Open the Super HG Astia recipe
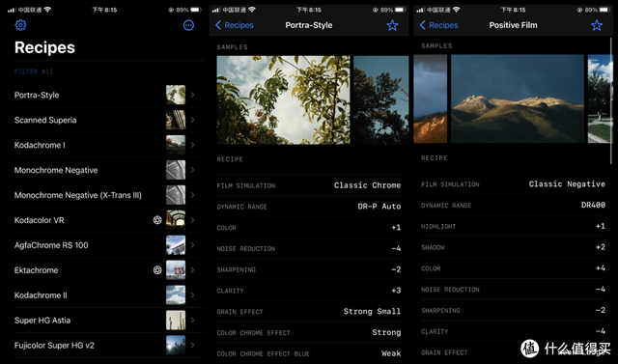The width and height of the screenshot is (618, 364). tap(108, 321)
